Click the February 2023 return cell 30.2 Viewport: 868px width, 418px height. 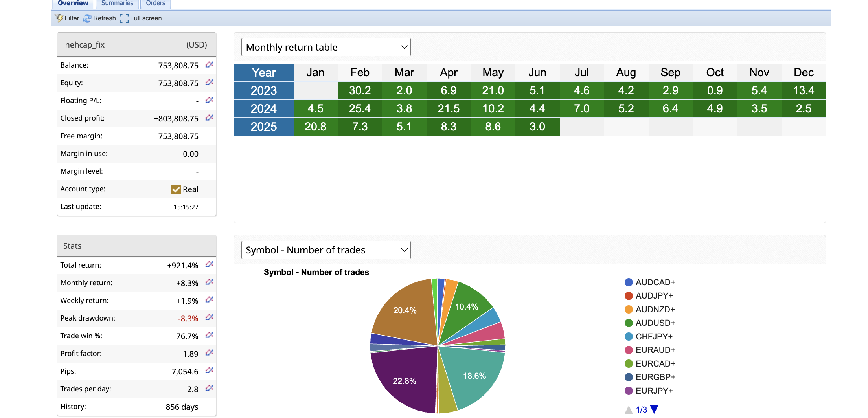[360, 91]
